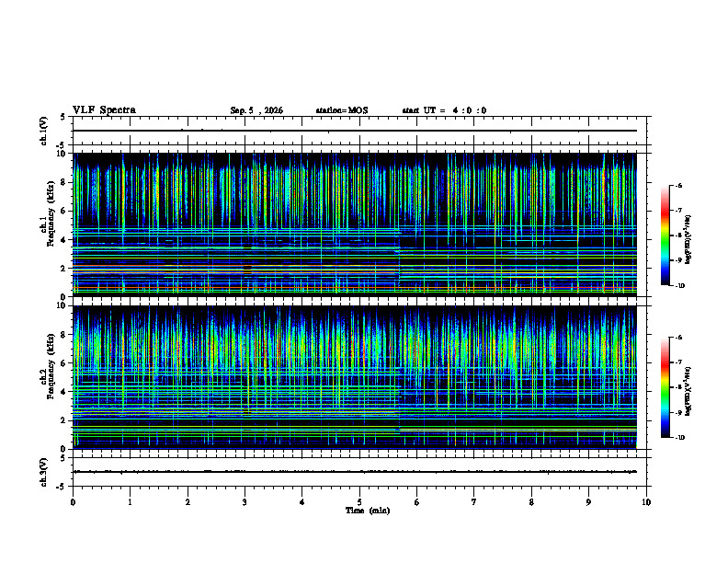Click the -10 label on ch.2 colorbar

(679, 438)
